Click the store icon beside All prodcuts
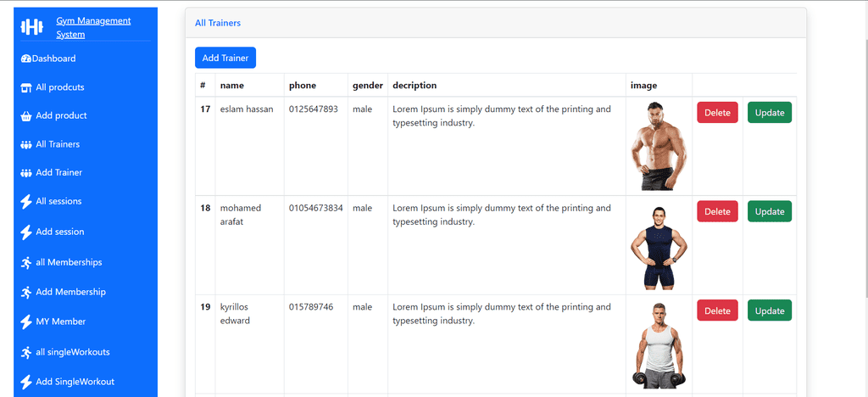Viewport: 868px width, 397px height. point(25,87)
